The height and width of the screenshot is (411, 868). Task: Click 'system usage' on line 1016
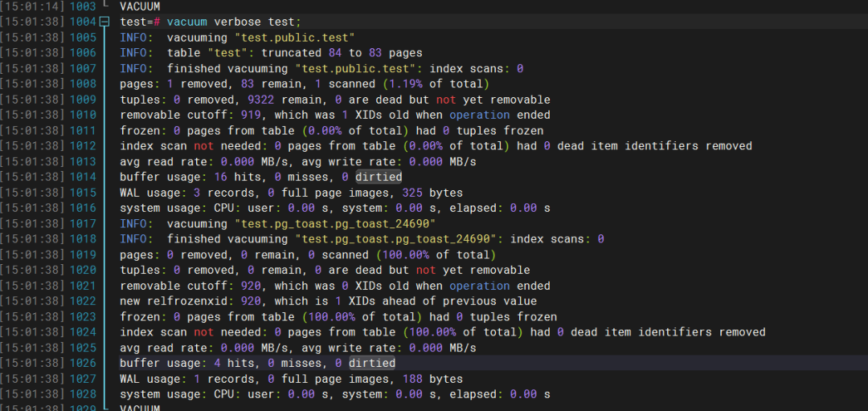161,208
